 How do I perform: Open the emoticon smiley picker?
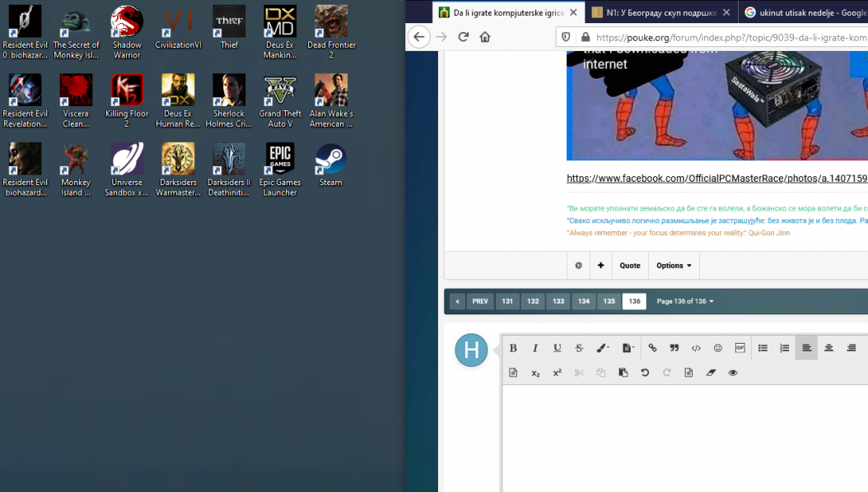click(718, 348)
